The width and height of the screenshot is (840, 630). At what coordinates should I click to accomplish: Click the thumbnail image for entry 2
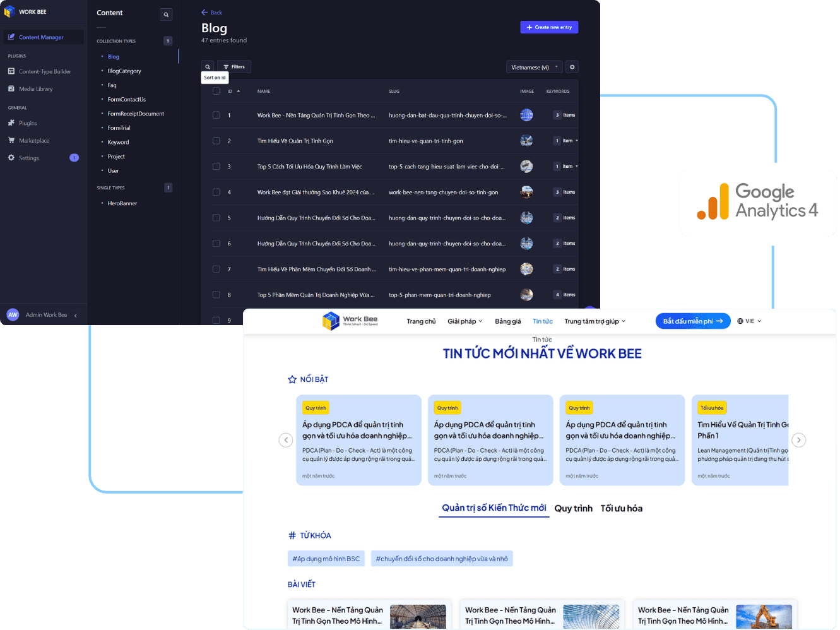526,141
